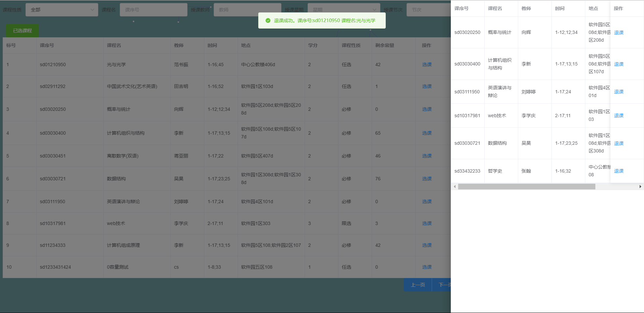Select 选课 for 计算机组成原理
This screenshot has width=644, height=313.
[x=427, y=245]
